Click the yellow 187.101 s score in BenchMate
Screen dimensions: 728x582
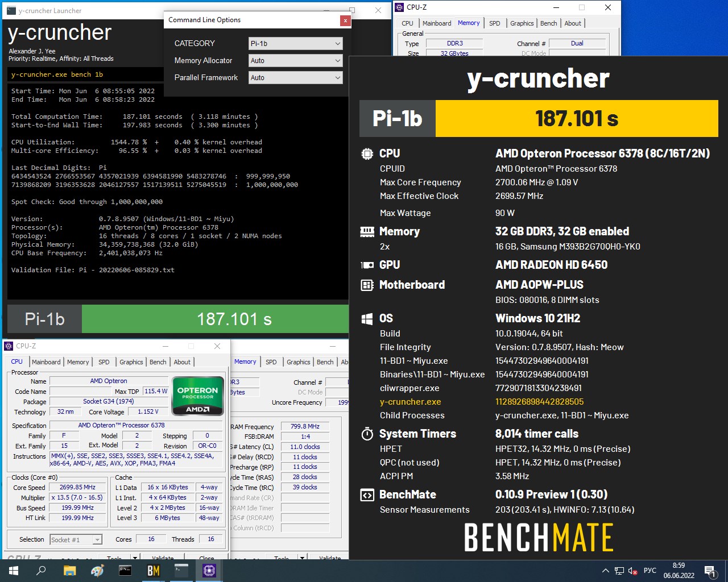pos(577,119)
